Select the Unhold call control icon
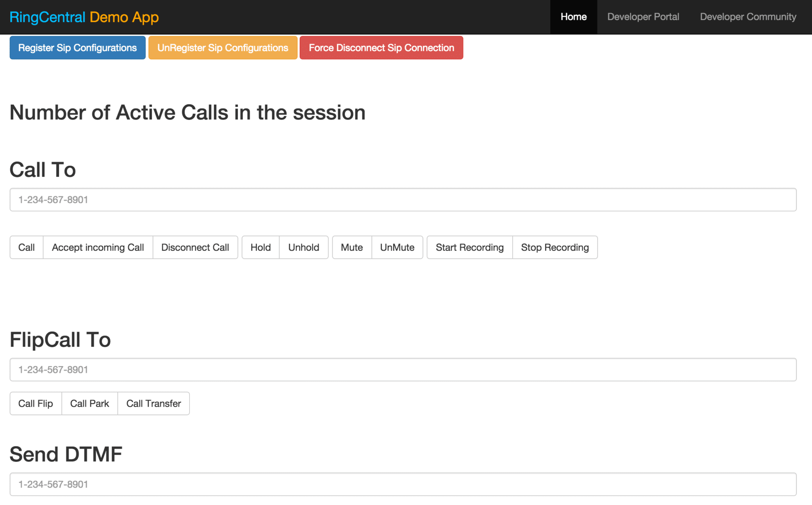Screen dimensions: 812x505 coord(304,247)
